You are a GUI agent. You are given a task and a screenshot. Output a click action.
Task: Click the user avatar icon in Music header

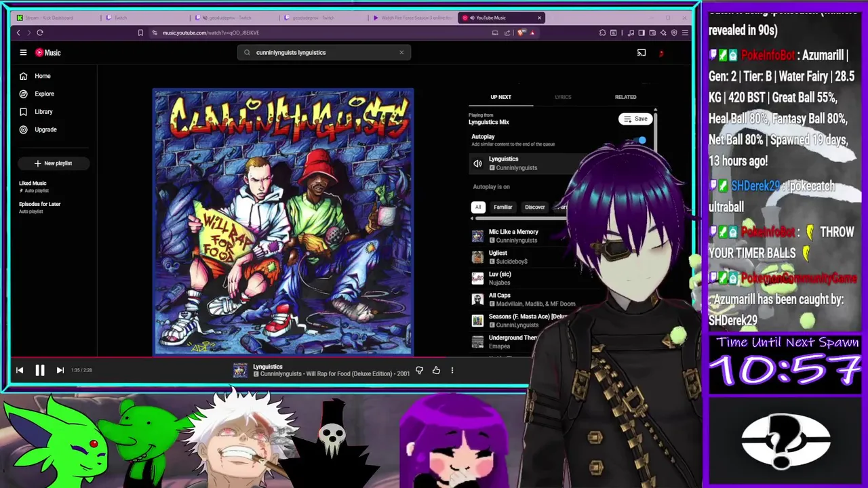(662, 52)
